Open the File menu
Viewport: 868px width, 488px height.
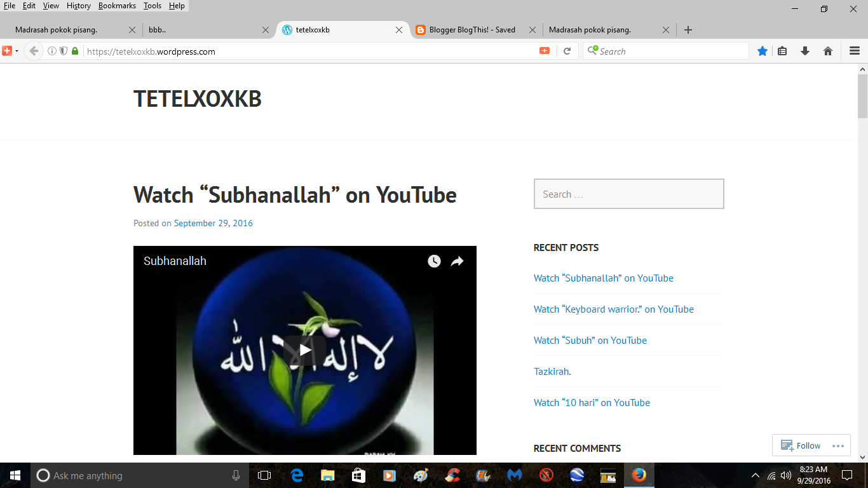10,6
